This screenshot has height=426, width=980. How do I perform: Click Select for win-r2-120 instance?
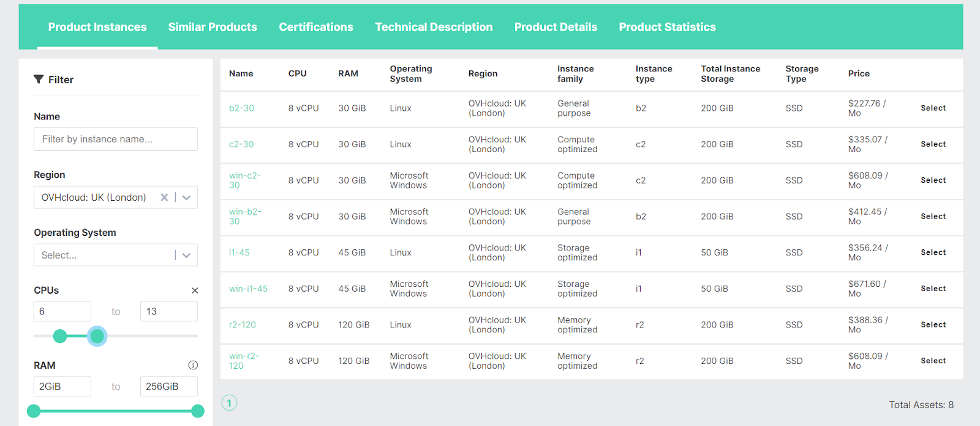(933, 360)
